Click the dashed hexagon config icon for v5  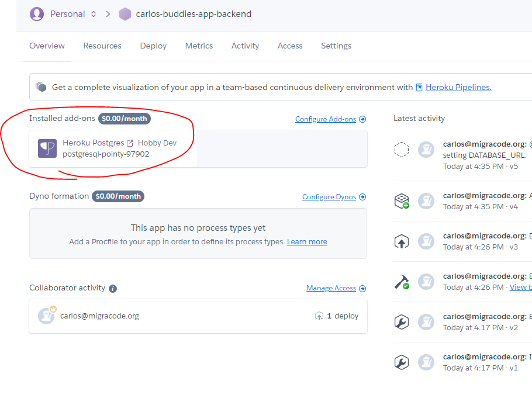(402, 149)
